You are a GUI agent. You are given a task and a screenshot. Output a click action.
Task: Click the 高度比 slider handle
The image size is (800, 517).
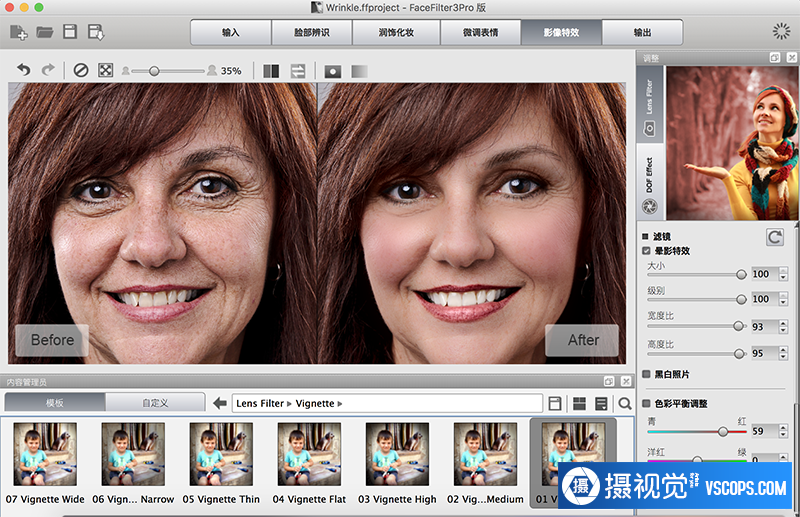[x=739, y=353]
